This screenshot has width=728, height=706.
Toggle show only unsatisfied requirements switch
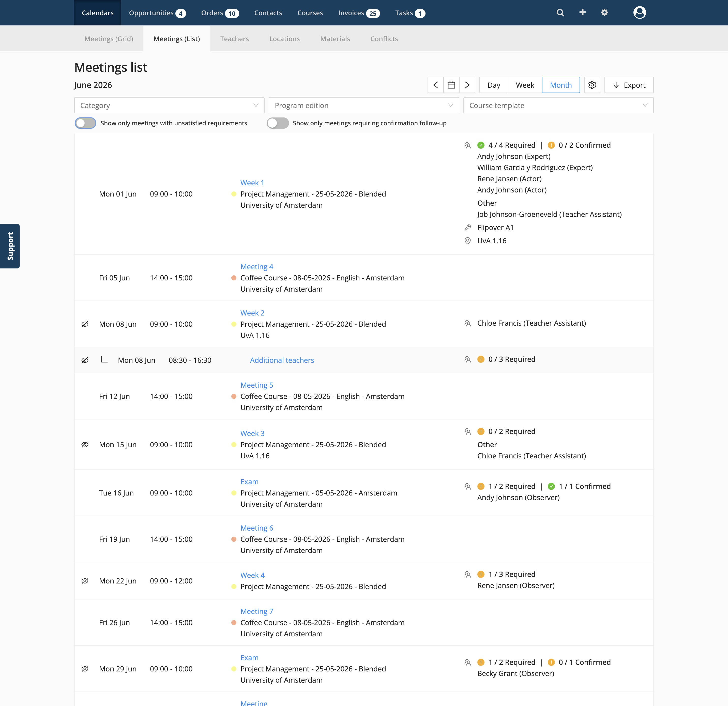(85, 123)
